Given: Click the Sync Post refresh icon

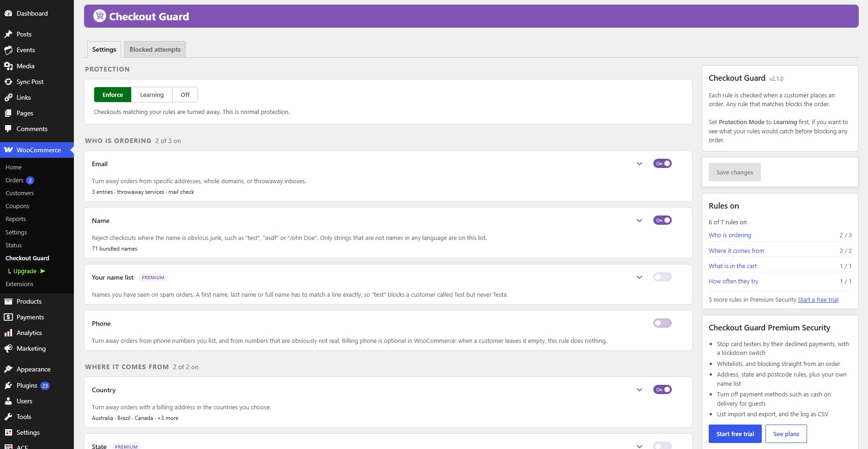Looking at the screenshot, I should pos(8,82).
